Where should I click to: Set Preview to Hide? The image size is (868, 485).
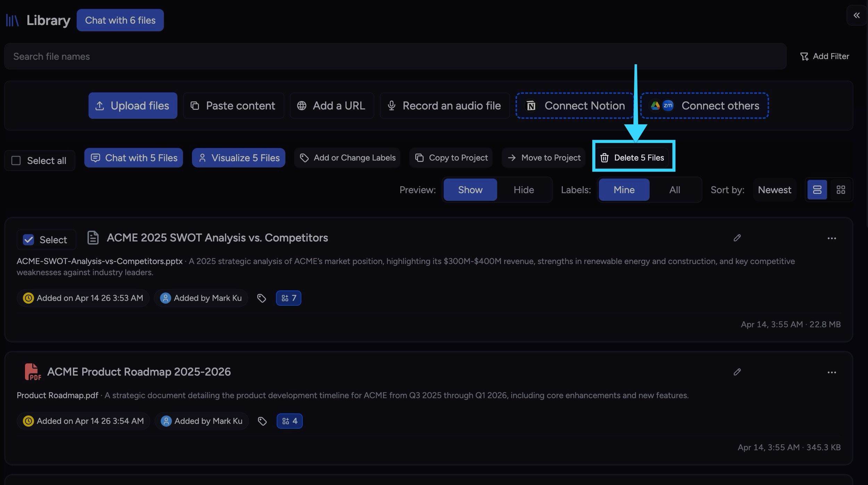[x=524, y=190]
